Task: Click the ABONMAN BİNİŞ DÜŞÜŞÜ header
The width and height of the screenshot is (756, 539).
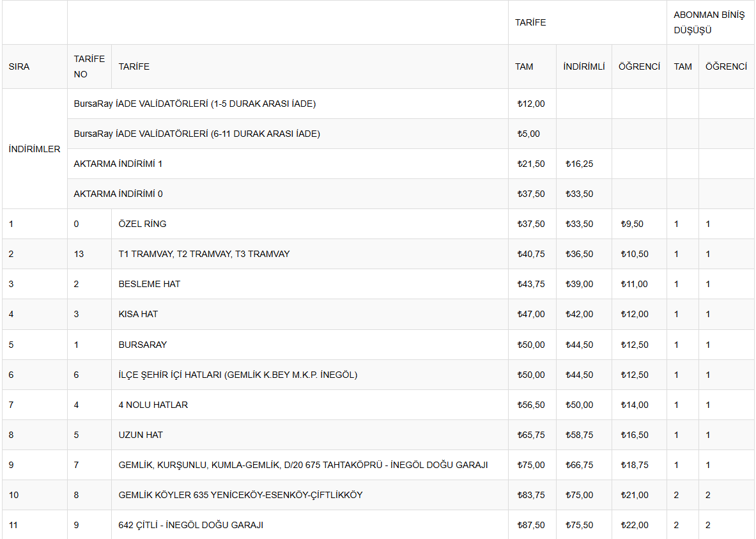Action: point(709,22)
